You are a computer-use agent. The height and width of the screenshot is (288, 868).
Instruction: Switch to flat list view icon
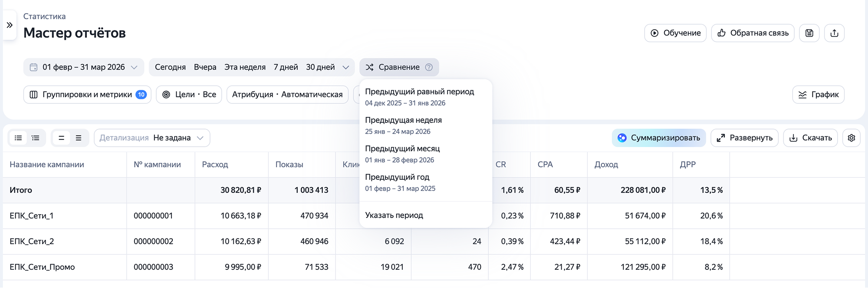coord(18,138)
